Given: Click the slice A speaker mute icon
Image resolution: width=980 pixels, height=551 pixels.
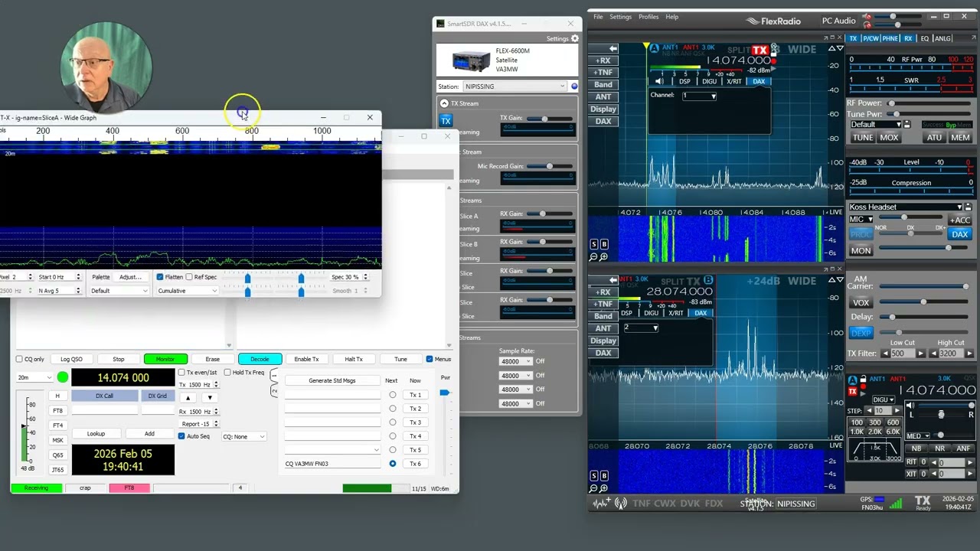Looking at the screenshot, I should 659,81.
